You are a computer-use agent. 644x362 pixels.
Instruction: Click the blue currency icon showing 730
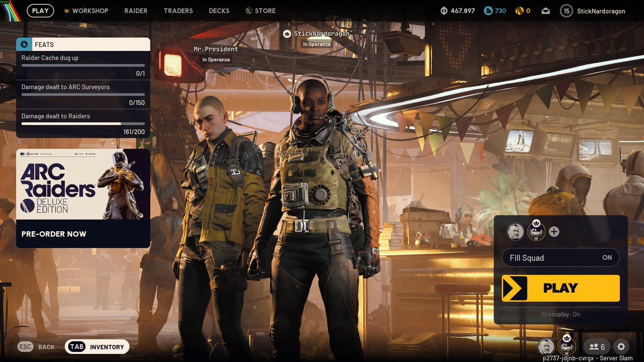click(x=488, y=11)
